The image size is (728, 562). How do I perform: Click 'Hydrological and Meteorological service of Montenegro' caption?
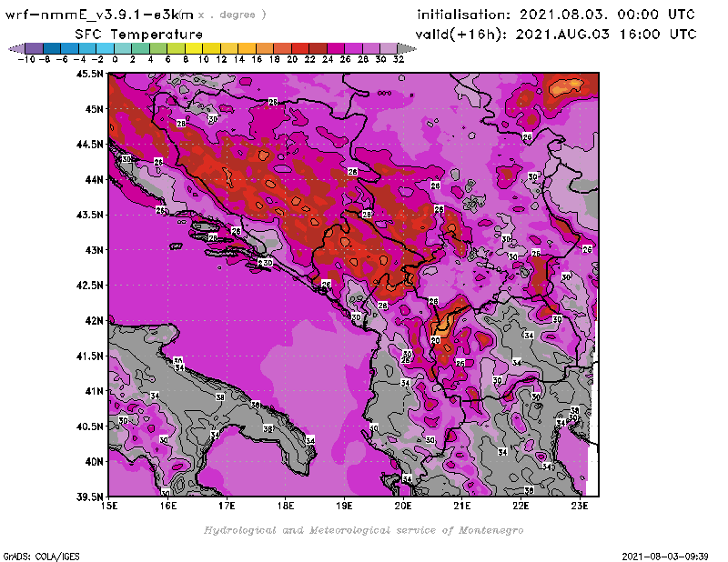363,530
